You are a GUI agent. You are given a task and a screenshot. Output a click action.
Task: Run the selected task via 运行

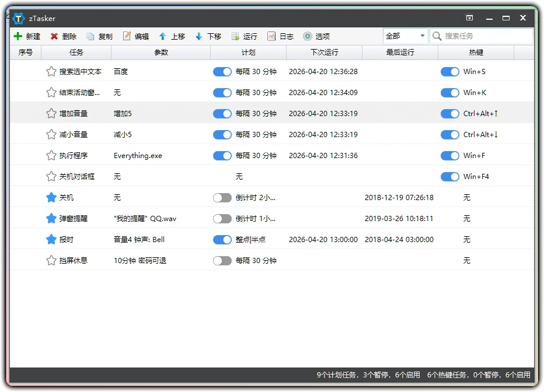click(x=245, y=36)
